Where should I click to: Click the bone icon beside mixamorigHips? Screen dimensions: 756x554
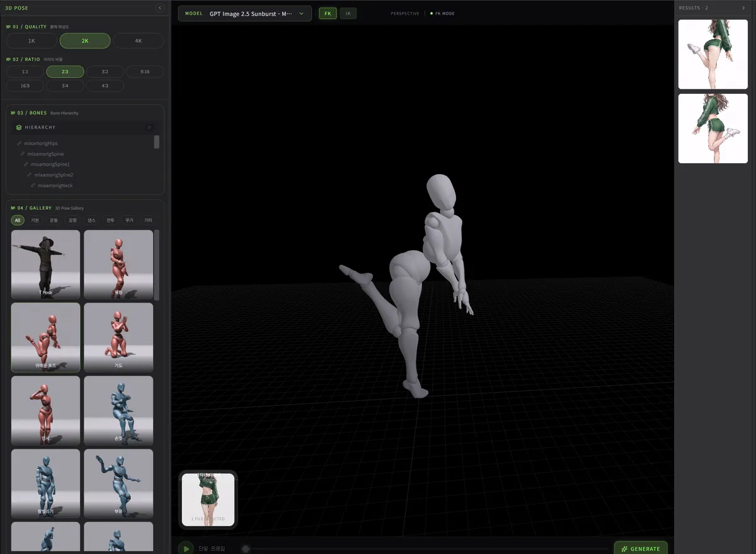[20, 144]
